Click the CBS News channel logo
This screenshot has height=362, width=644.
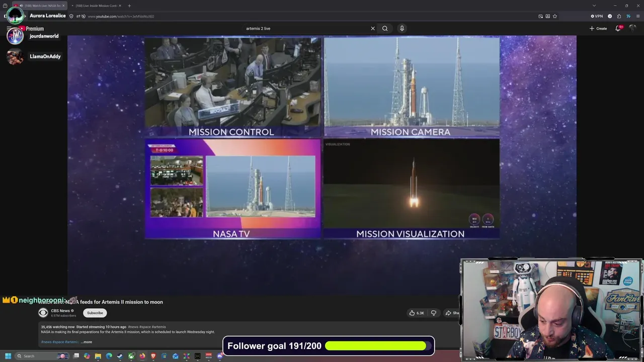43,313
